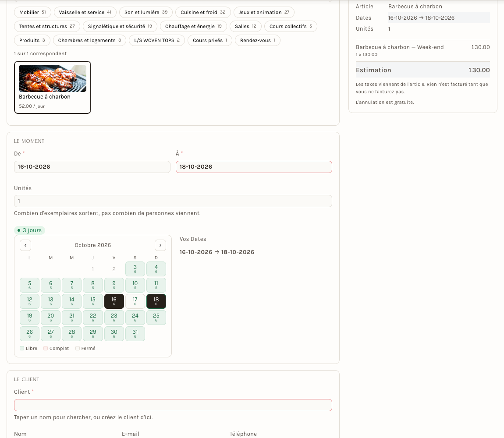Image resolution: width=504 pixels, height=438 pixels.
Task: Select the Barbecue à charbon card
Action: [x=53, y=88]
